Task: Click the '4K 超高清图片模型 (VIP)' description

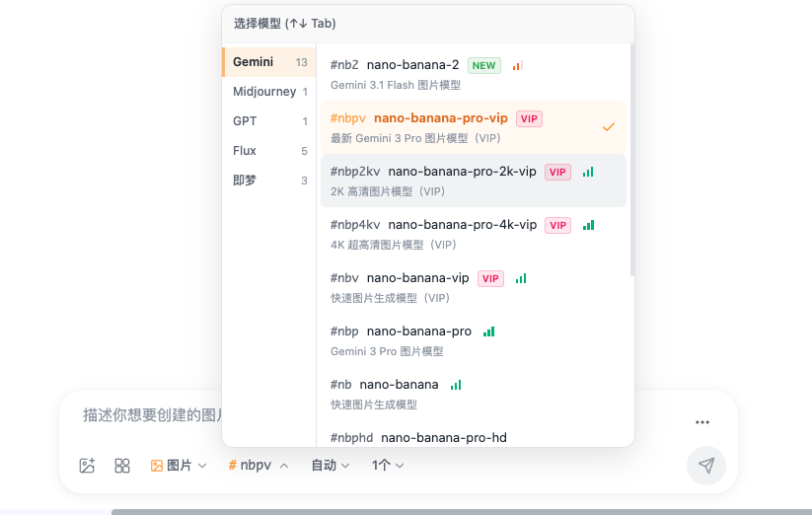Action: (394, 245)
